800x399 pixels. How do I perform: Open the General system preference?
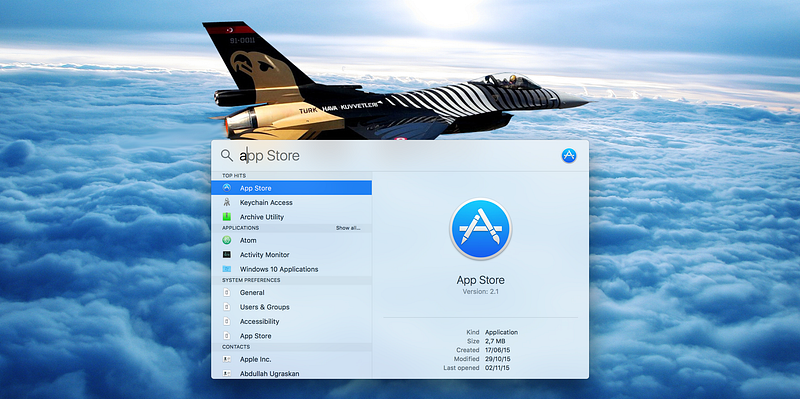[x=291, y=292]
